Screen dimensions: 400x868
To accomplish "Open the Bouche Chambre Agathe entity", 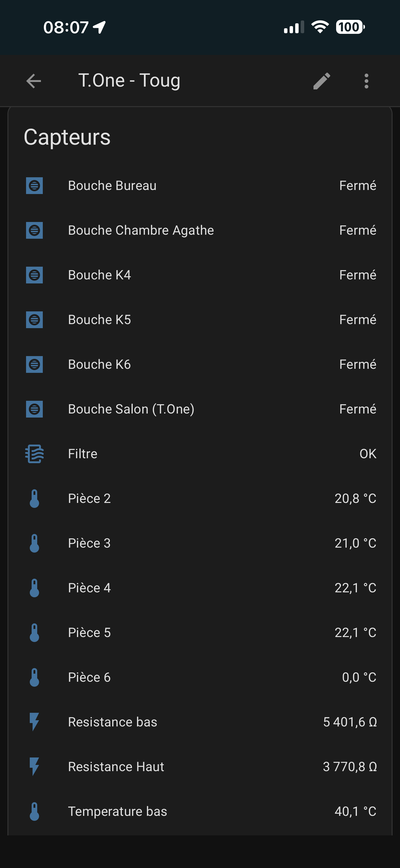I will [141, 230].
